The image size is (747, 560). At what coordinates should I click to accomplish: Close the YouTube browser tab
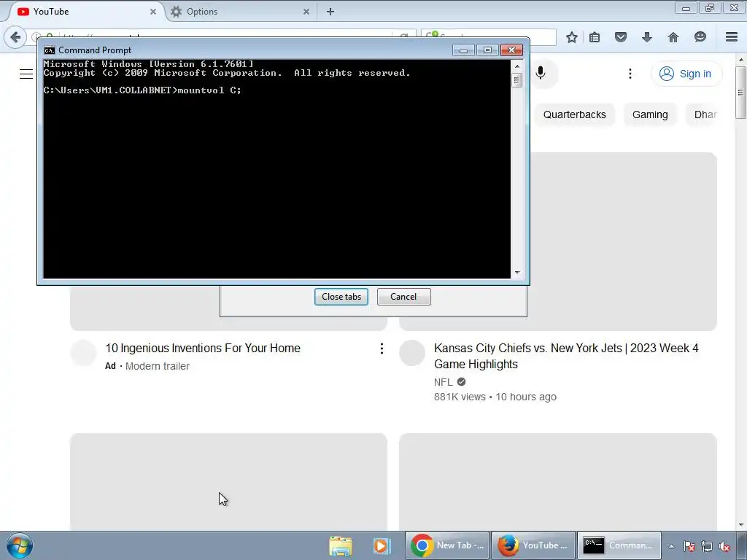(153, 12)
